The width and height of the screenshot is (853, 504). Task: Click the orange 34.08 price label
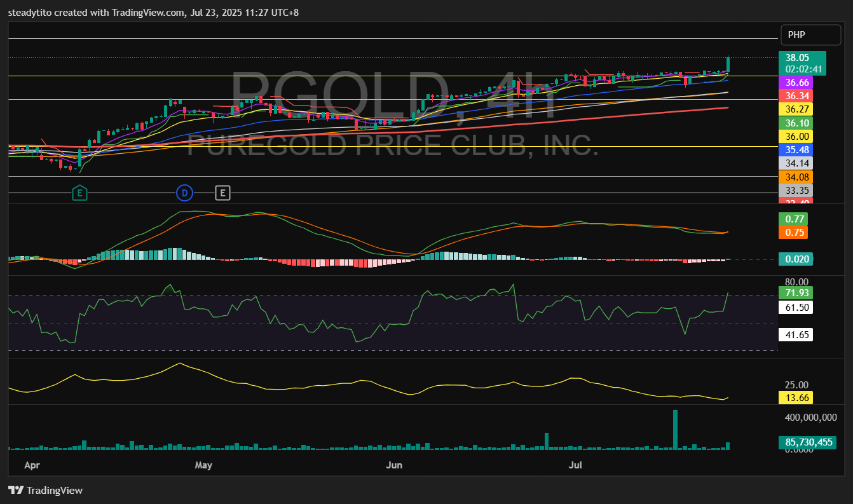(797, 177)
